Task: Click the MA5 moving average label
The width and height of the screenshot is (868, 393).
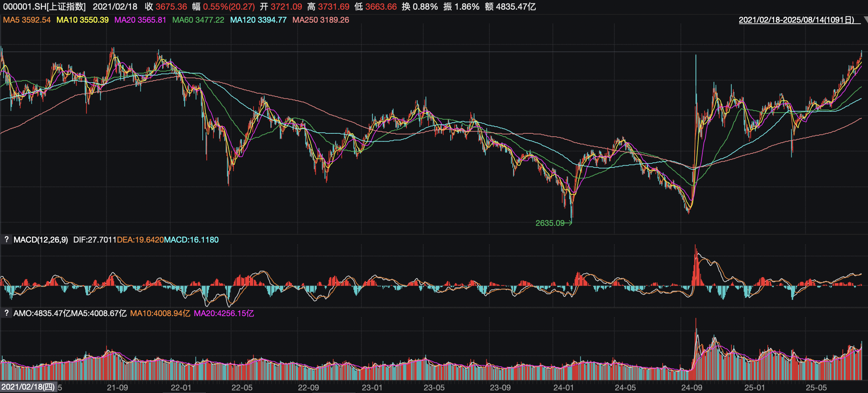Action: coord(27,20)
